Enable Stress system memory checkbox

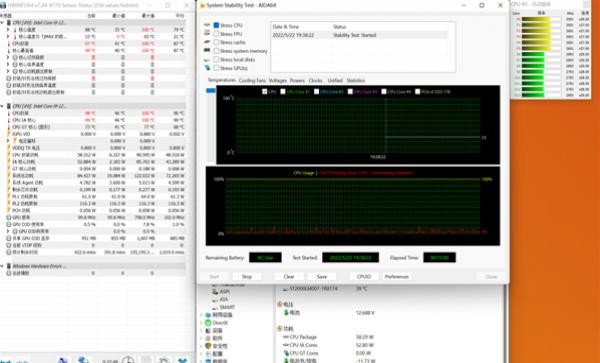click(x=216, y=50)
